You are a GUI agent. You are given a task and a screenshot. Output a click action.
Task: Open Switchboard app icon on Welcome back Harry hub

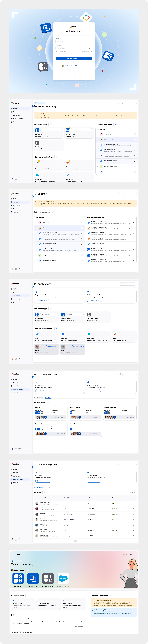point(37,130)
